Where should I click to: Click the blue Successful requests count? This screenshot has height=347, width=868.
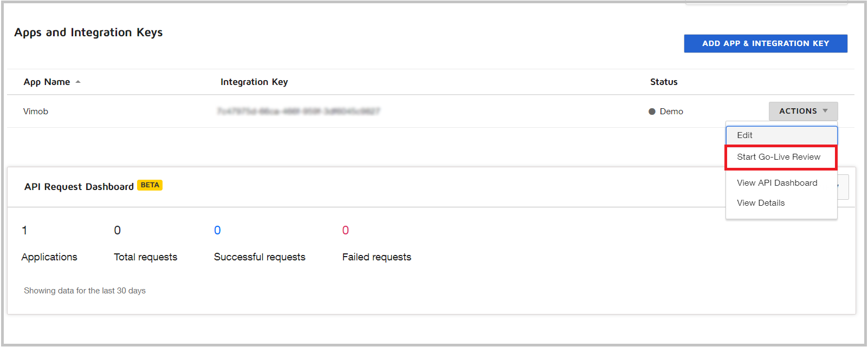(217, 231)
